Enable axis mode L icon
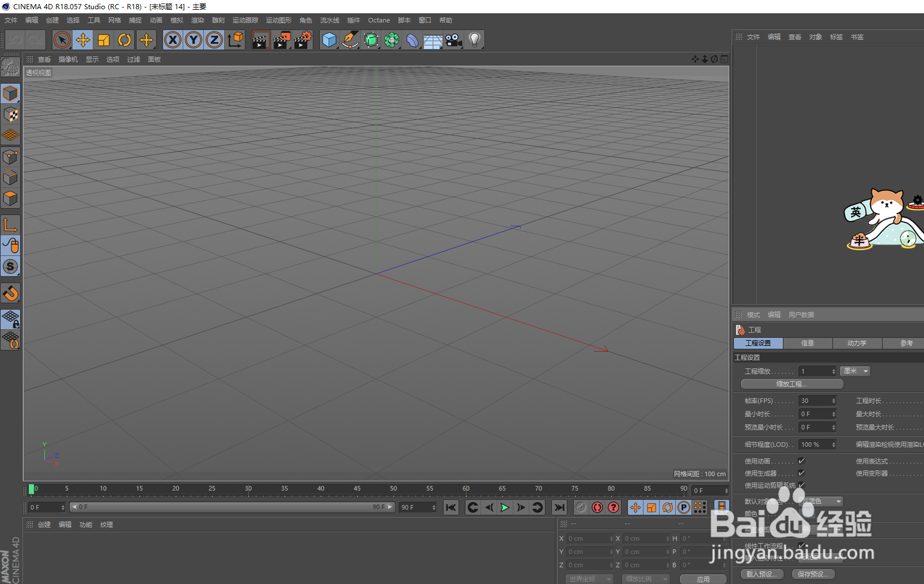The height and width of the screenshot is (584, 924). pyautogui.click(x=10, y=225)
